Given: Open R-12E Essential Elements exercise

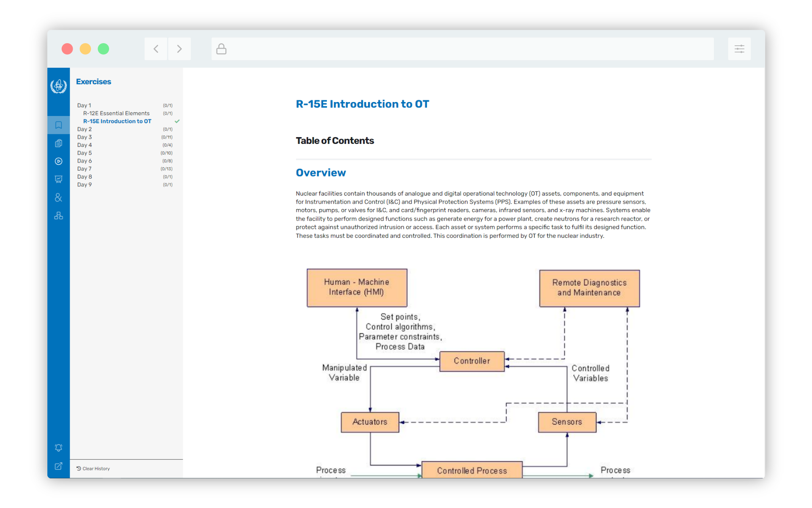Looking at the screenshot, I should pyautogui.click(x=116, y=113).
